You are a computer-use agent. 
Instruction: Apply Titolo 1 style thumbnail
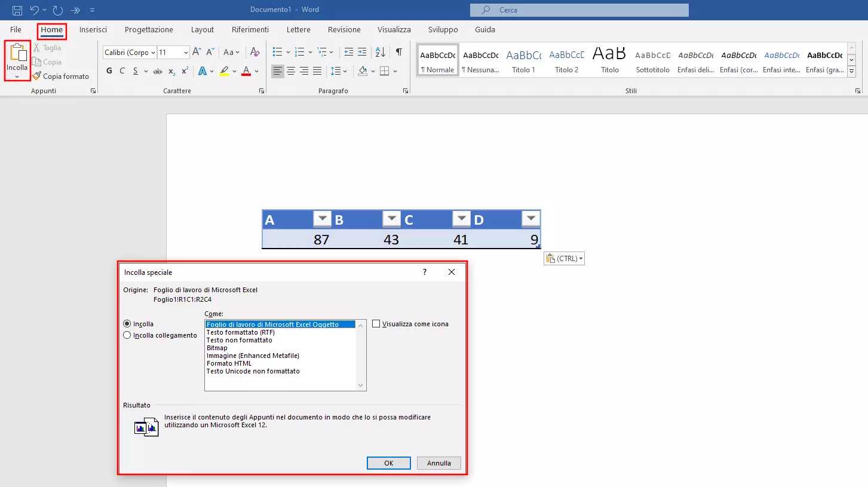(x=524, y=60)
